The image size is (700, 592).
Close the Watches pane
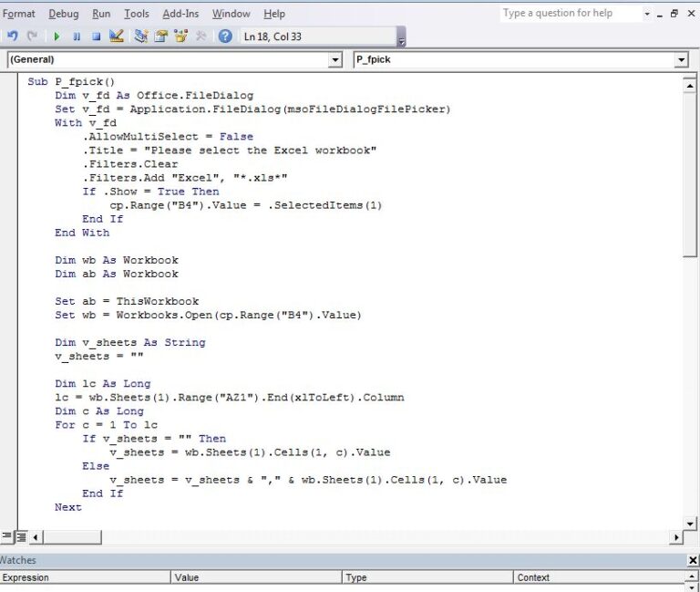(692, 560)
